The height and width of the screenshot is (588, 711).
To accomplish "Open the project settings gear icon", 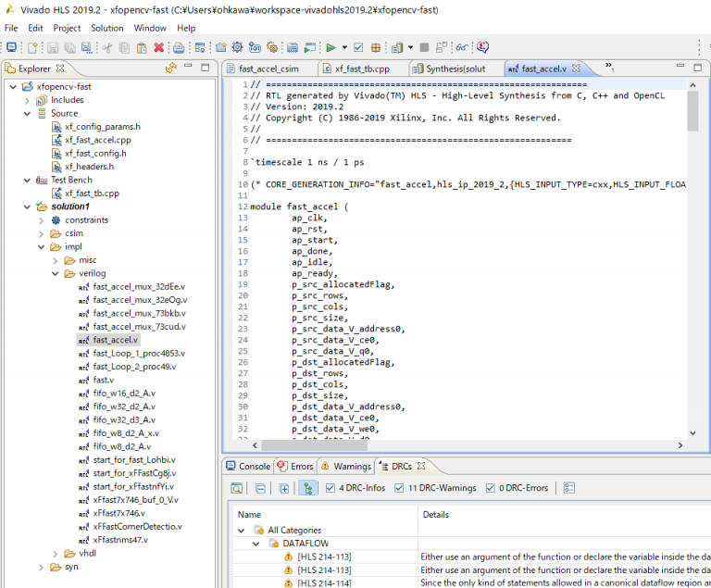I will click(238, 47).
